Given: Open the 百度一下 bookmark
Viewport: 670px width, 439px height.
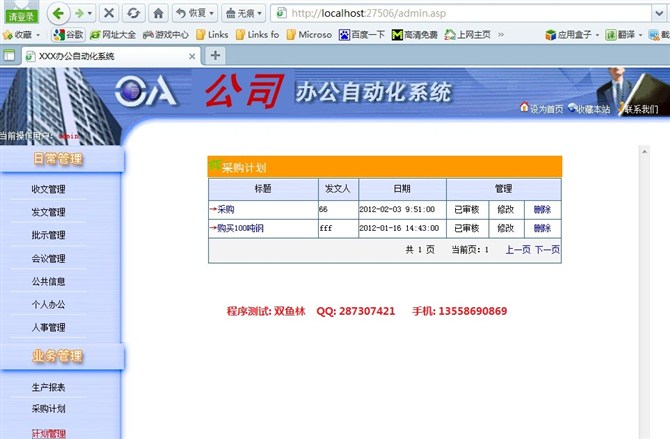Looking at the screenshot, I should [x=362, y=35].
